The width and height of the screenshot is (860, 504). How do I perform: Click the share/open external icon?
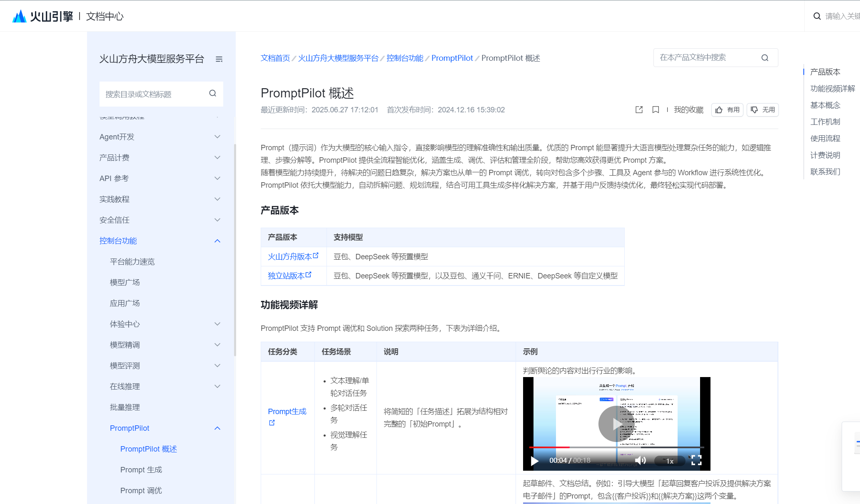639,110
